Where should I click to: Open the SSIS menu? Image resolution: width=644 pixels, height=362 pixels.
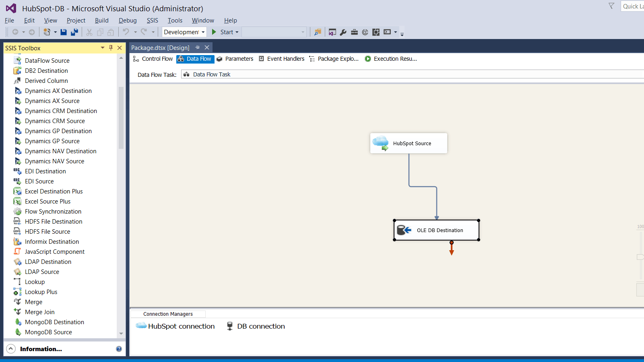pos(152,20)
